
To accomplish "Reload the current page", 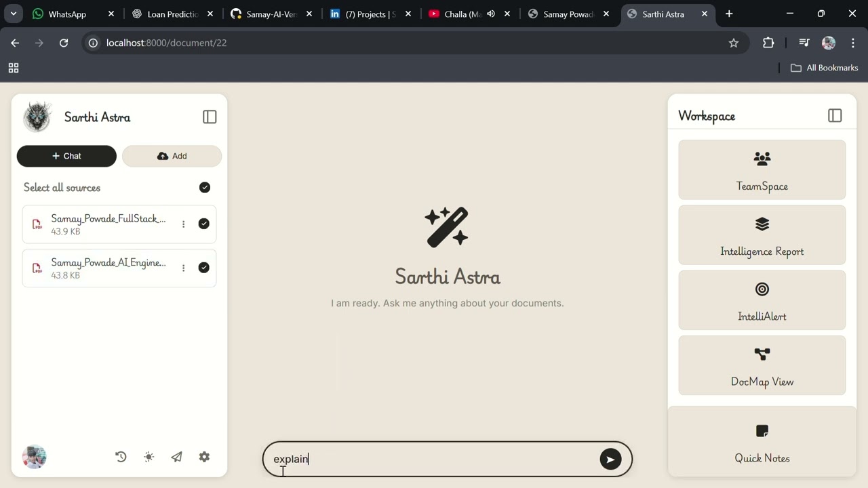I will click(x=64, y=43).
